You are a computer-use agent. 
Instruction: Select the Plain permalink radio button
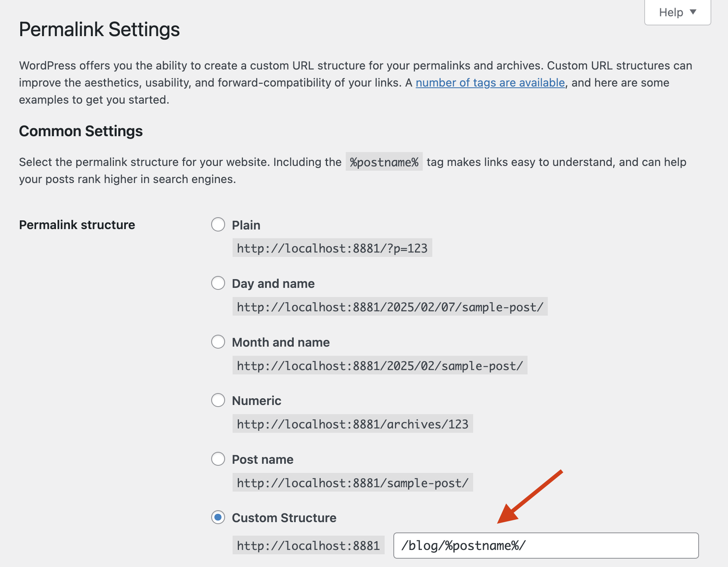click(x=218, y=224)
